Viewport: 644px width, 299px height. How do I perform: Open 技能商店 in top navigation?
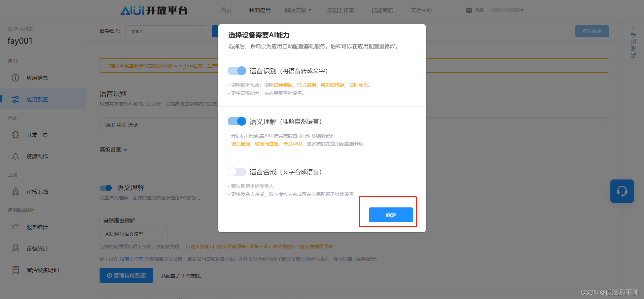pos(382,10)
